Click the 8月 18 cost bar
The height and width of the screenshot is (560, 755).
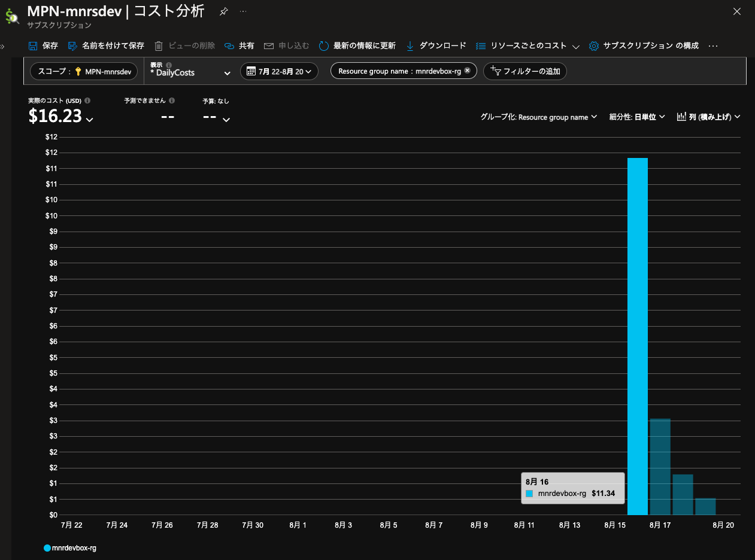[x=683, y=494]
